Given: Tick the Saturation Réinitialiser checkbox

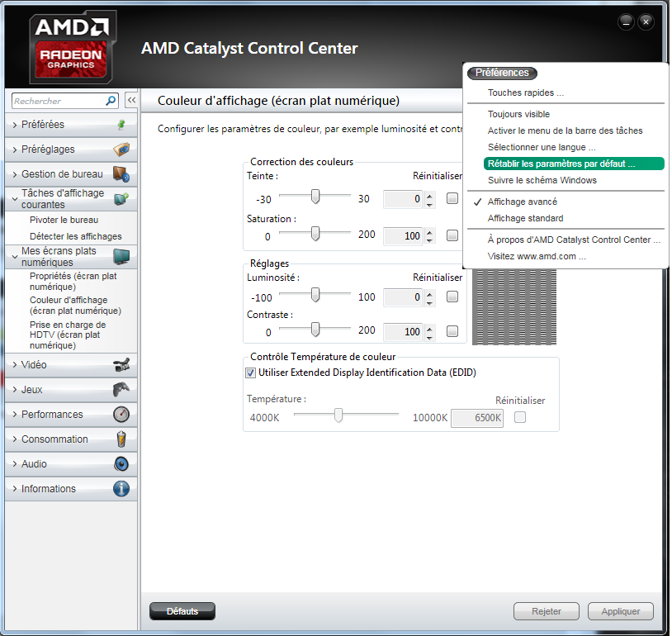Looking at the screenshot, I should coord(452,235).
